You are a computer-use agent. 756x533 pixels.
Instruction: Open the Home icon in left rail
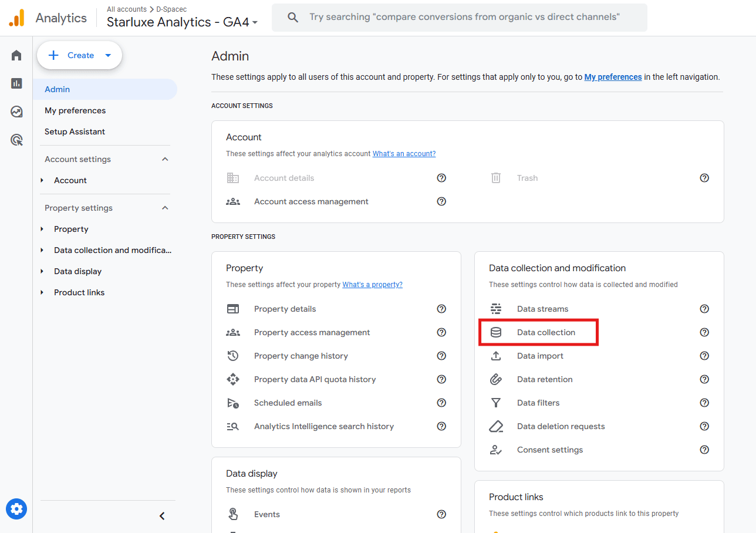pos(16,55)
